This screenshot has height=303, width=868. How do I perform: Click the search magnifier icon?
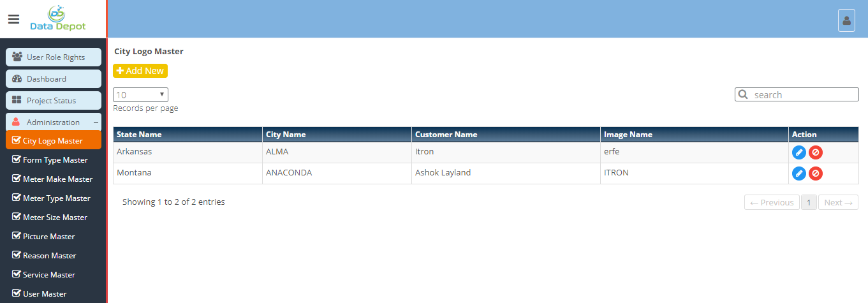pos(743,94)
